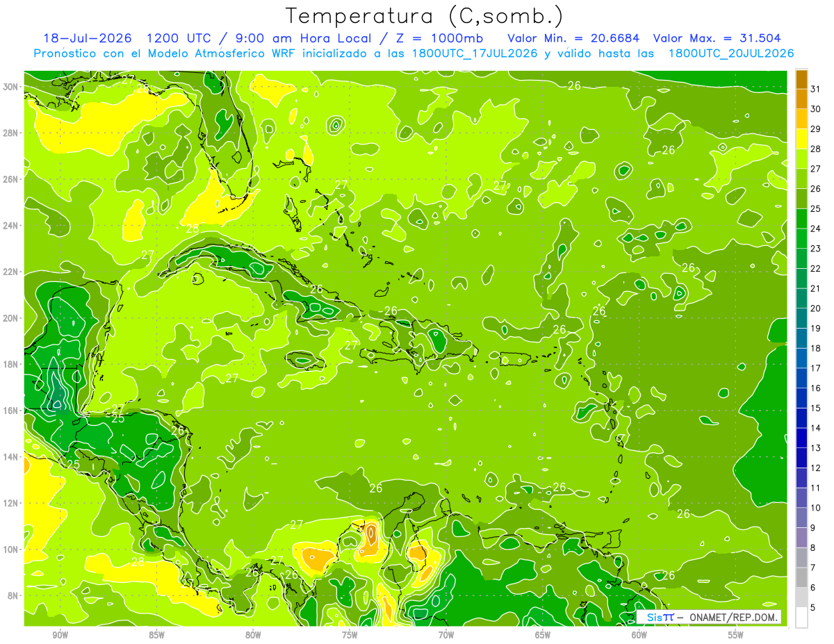The width and height of the screenshot is (834, 644).
Task: Click the legend value 25 label
Action: tap(815, 208)
